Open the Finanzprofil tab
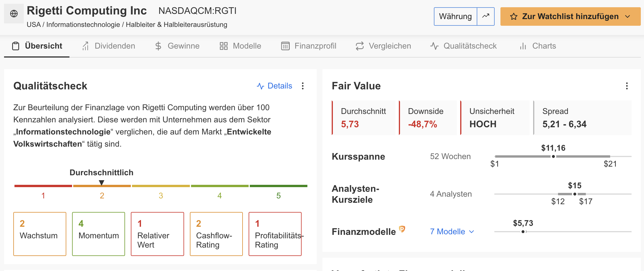 point(309,46)
